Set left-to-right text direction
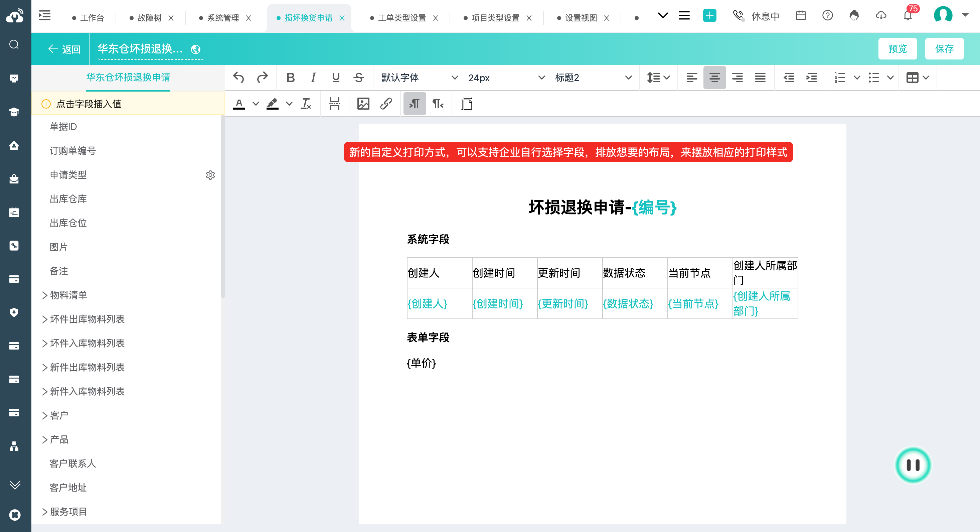The width and height of the screenshot is (980, 532). 414,104
